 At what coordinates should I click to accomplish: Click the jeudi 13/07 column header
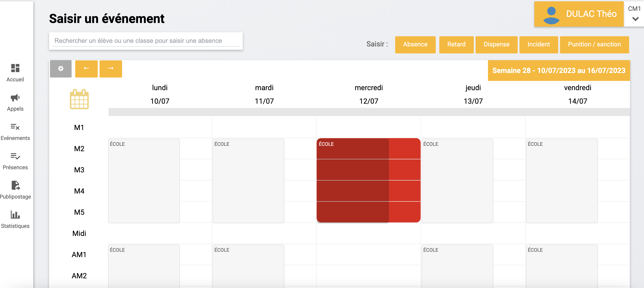point(473,94)
